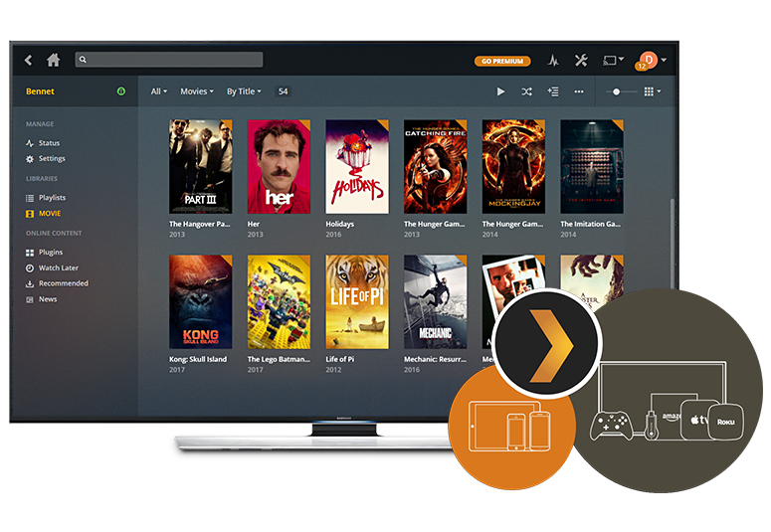Expand the All filter dropdown
Viewport: 771px width, 532px height.
tap(158, 91)
